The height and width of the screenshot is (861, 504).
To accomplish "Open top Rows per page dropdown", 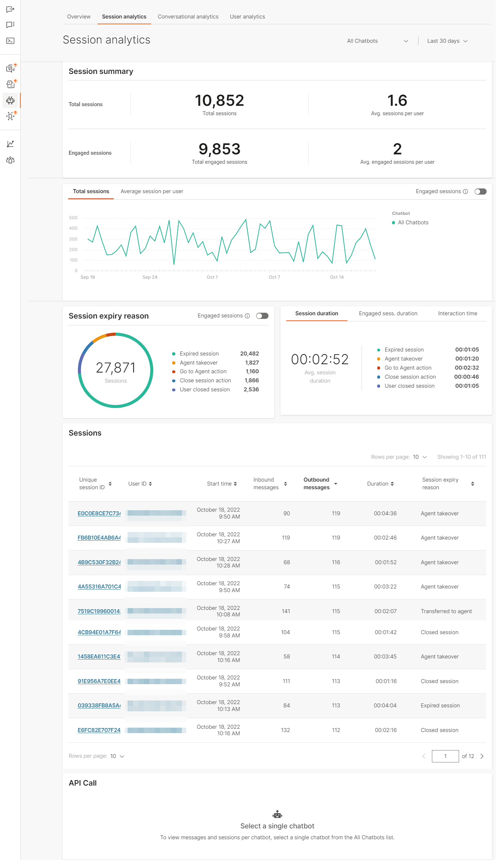I will 420,457.
